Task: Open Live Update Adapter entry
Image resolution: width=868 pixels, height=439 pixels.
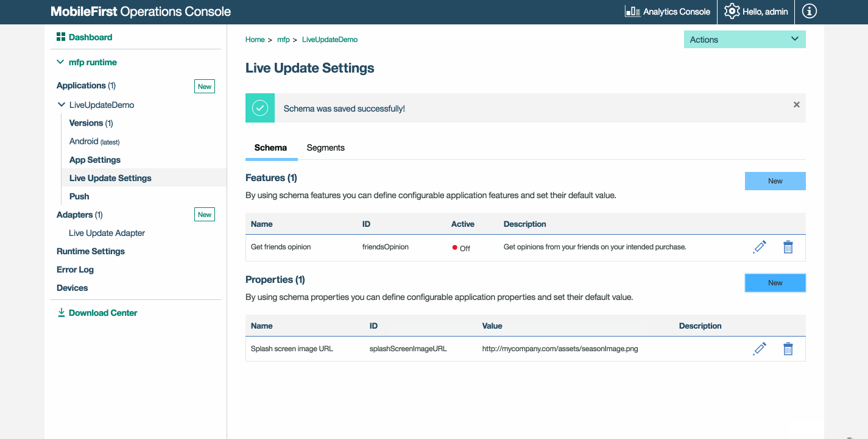Action: pyautogui.click(x=107, y=233)
